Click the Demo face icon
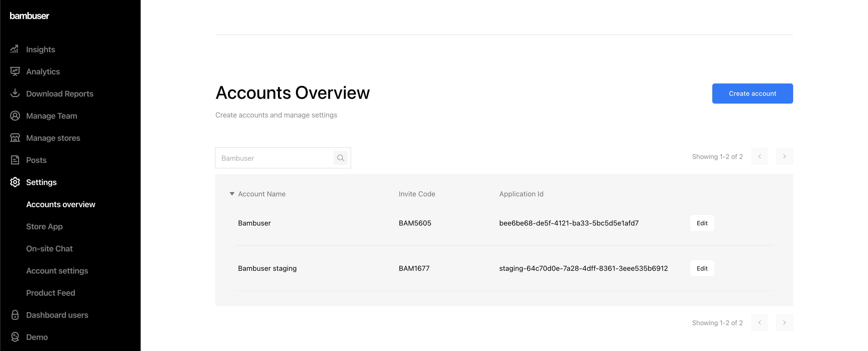868x351 pixels. pyautogui.click(x=15, y=337)
